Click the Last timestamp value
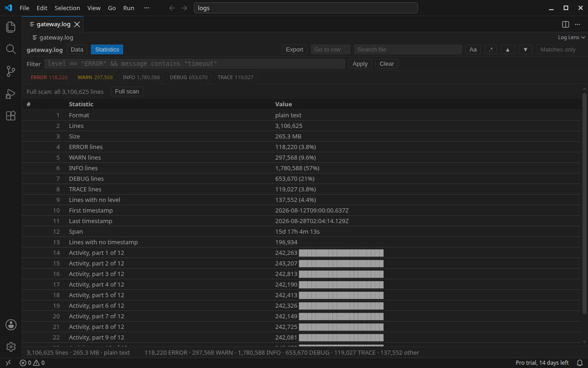 point(312,221)
